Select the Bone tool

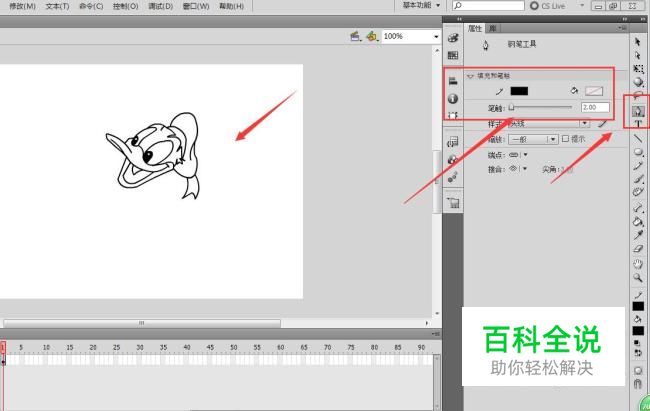pos(638,208)
